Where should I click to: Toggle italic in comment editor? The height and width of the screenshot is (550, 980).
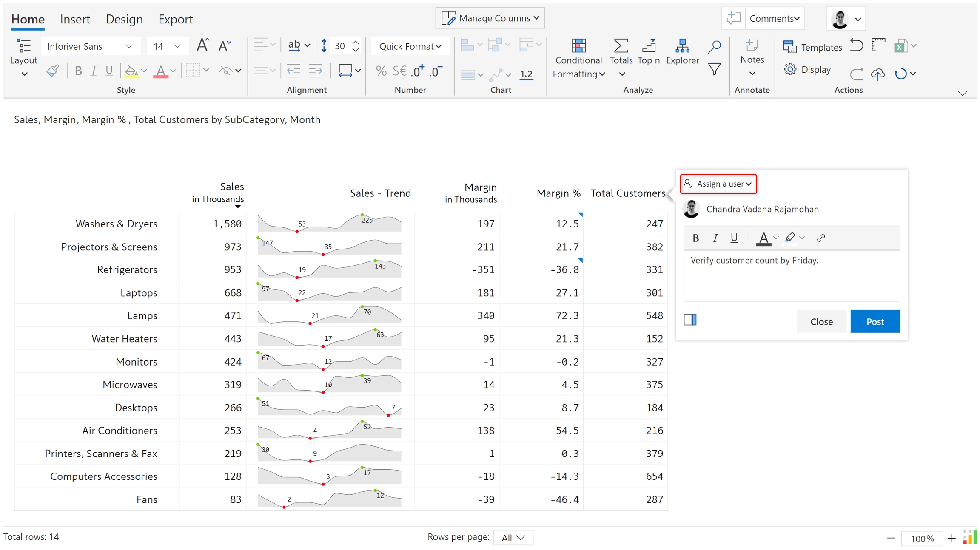click(x=715, y=238)
